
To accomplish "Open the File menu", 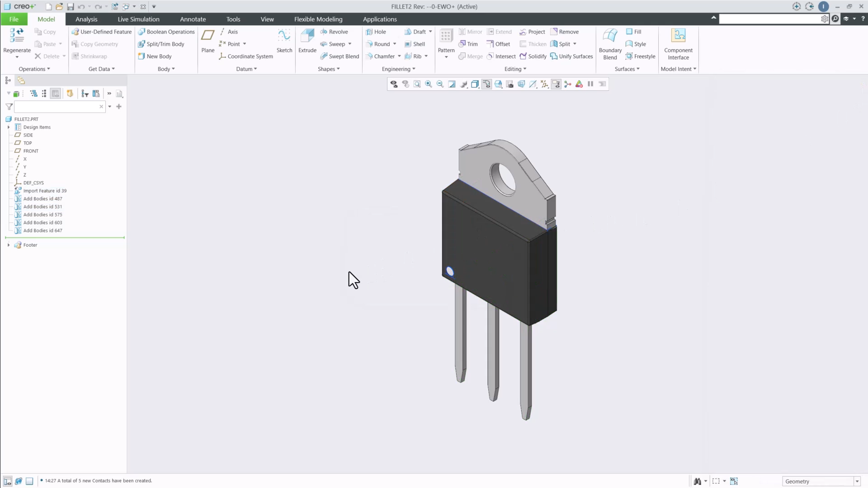I will click(x=14, y=19).
